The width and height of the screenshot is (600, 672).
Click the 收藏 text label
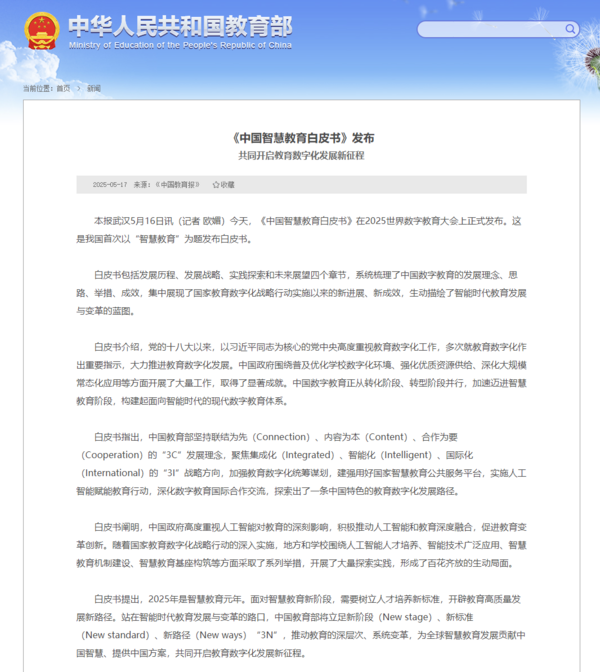click(228, 185)
